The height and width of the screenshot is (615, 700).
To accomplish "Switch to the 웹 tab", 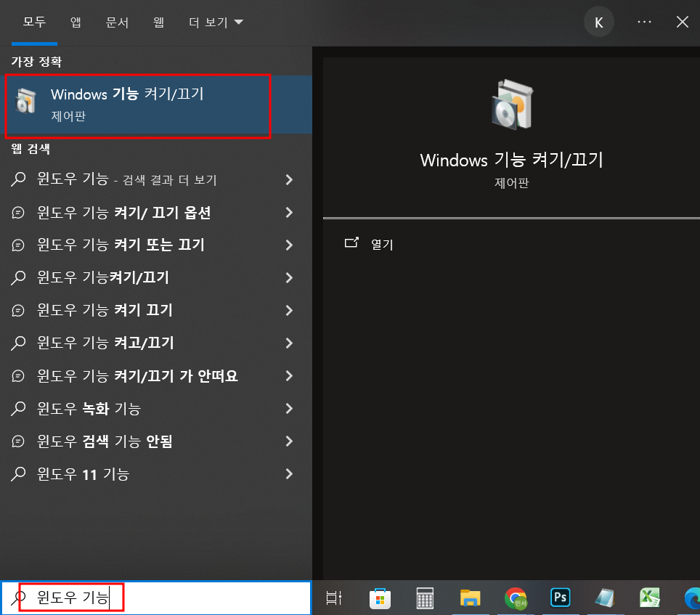I will [x=158, y=22].
